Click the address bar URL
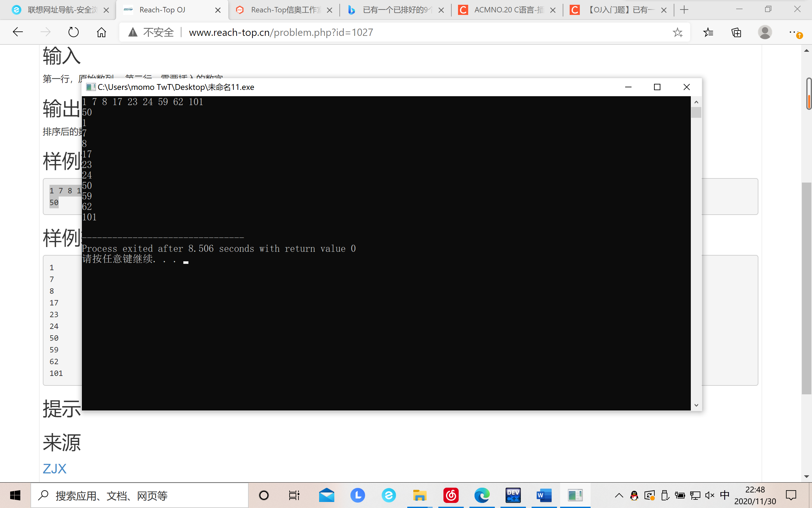Viewport: 812px width, 508px height. pos(281,32)
